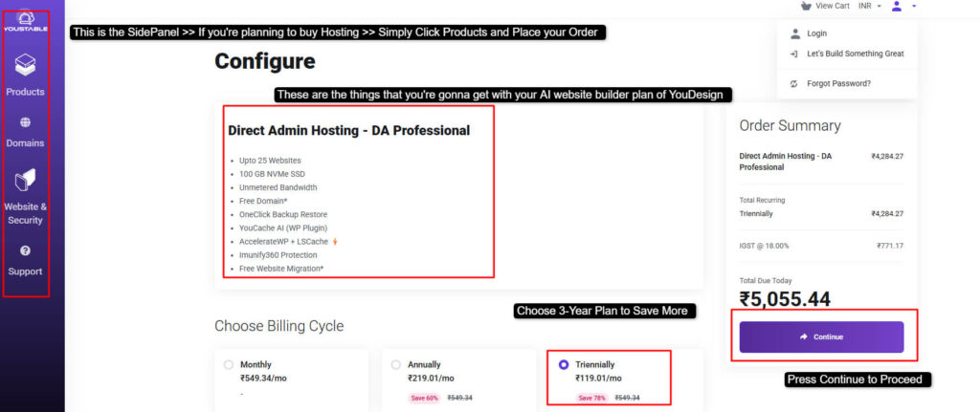The image size is (980, 412).
Task: Choose Let's Build Something Great menu entry
Action: [855, 54]
